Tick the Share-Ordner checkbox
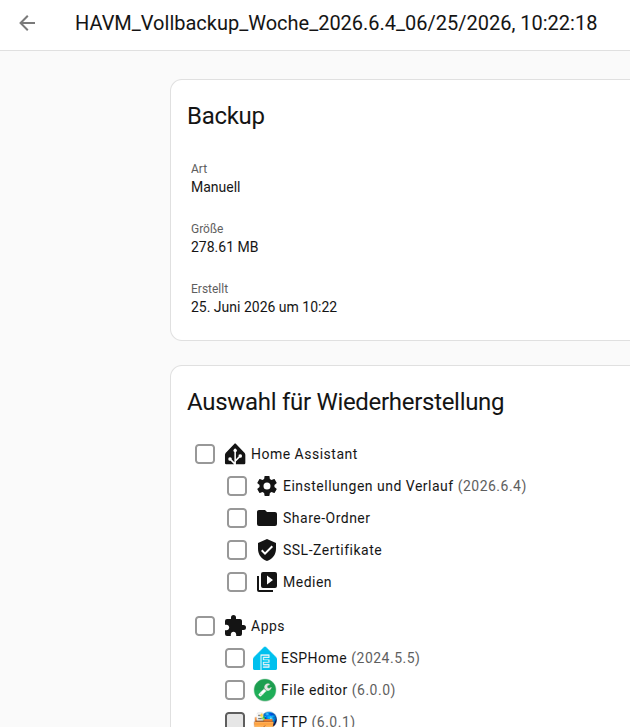630x727 pixels. tap(237, 518)
